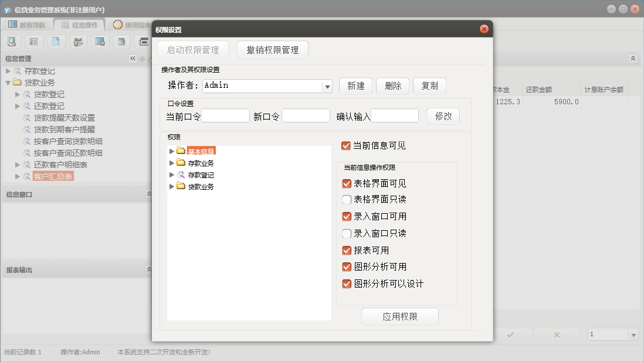Click the magnifier search toolbar icon
Screen dimensions: 644x362
tap(12, 42)
